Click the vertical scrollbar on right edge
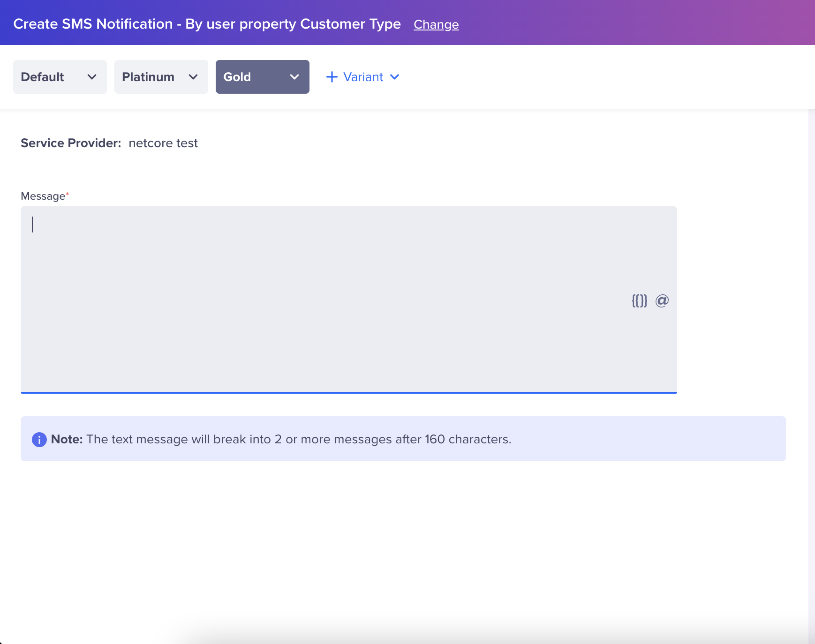 [x=811, y=339]
